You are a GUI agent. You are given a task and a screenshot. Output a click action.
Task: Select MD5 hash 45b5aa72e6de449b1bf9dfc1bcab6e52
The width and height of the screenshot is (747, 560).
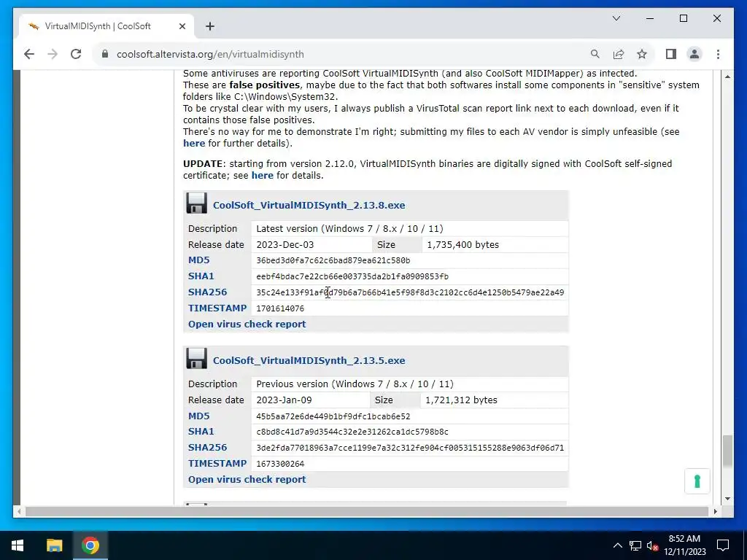point(333,416)
